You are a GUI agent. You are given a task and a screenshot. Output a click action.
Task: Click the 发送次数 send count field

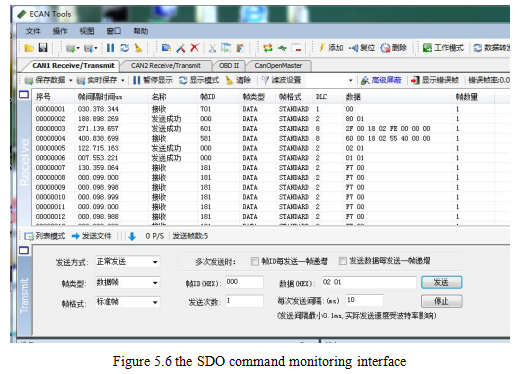point(244,301)
